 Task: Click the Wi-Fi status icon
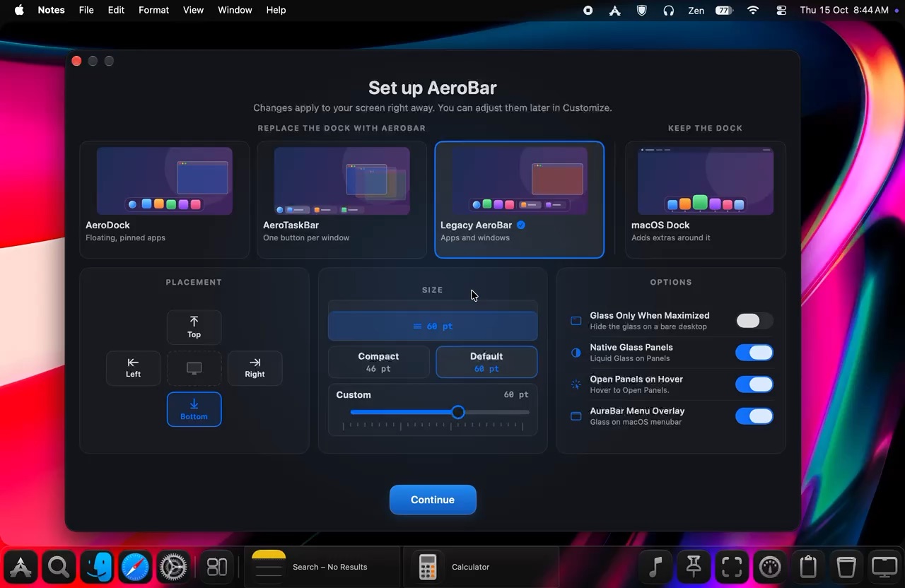coord(754,10)
